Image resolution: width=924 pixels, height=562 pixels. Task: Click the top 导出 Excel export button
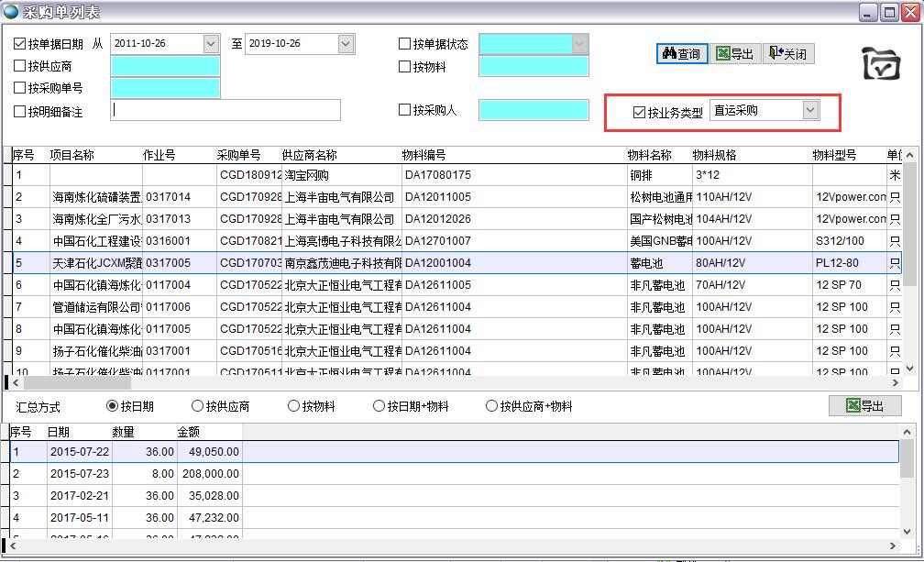tap(735, 54)
